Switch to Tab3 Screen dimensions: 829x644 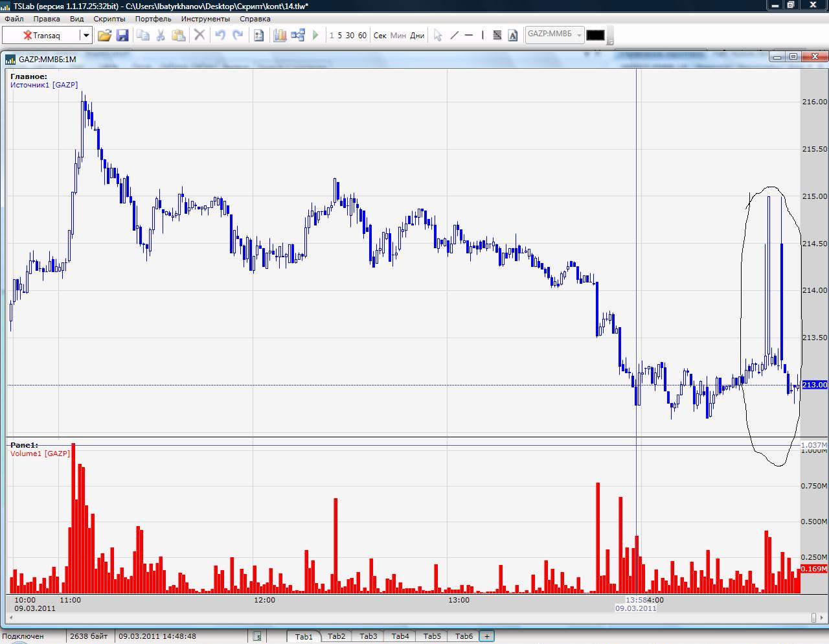pos(369,636)
